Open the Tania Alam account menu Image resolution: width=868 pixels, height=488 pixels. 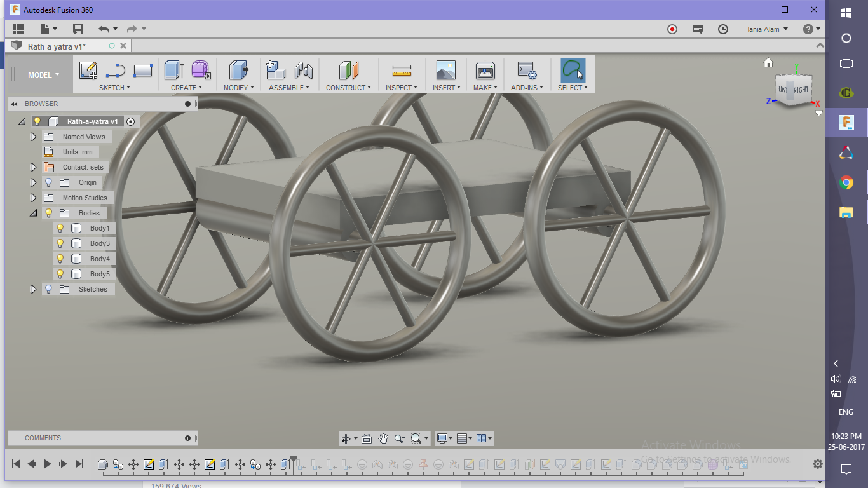point(767,29)
